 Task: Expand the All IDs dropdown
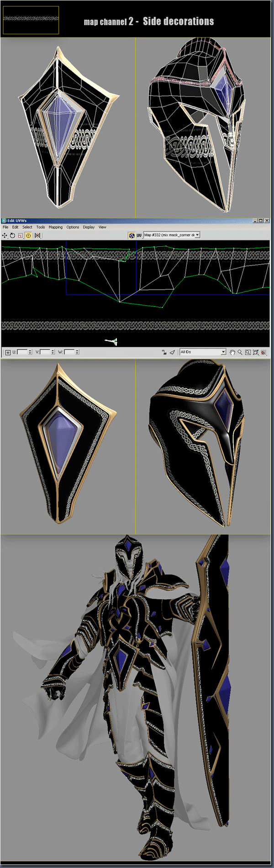click(x=203, y=352)
